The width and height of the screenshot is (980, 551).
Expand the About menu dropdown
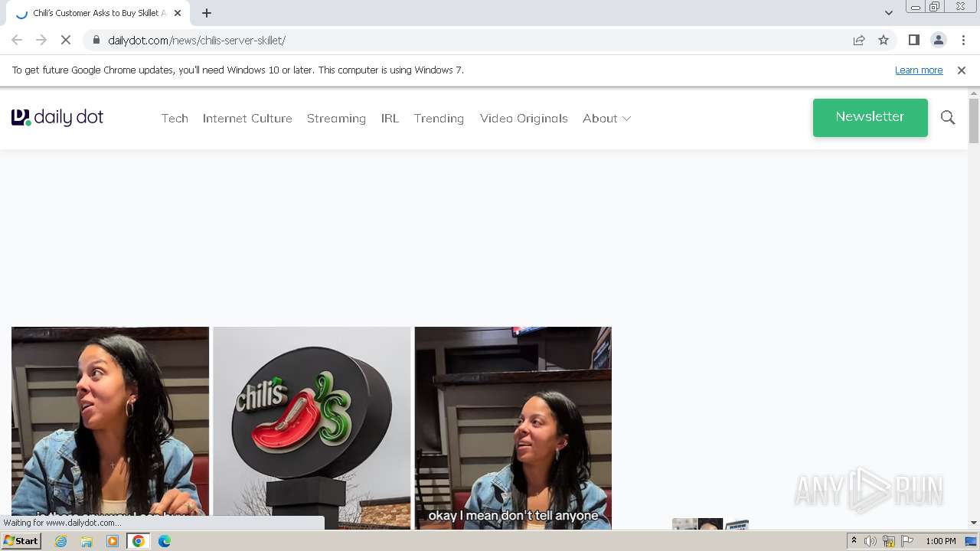click(x=606, y=119)
